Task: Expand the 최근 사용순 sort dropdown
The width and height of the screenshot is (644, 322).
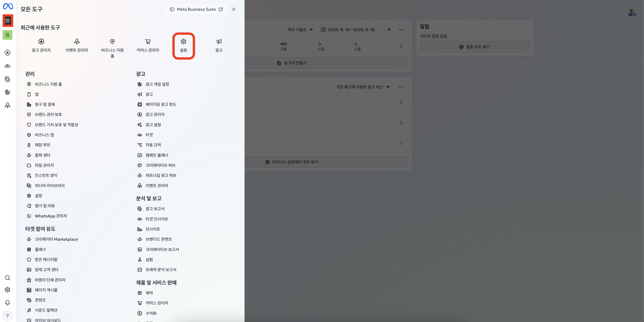Action: point(300,30)
